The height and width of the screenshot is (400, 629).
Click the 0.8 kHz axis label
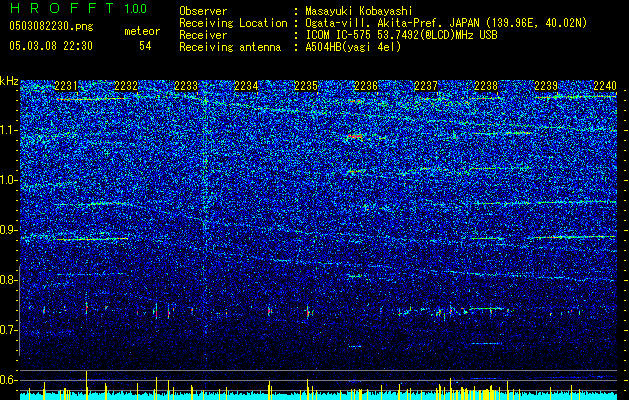tap(9, 280)
